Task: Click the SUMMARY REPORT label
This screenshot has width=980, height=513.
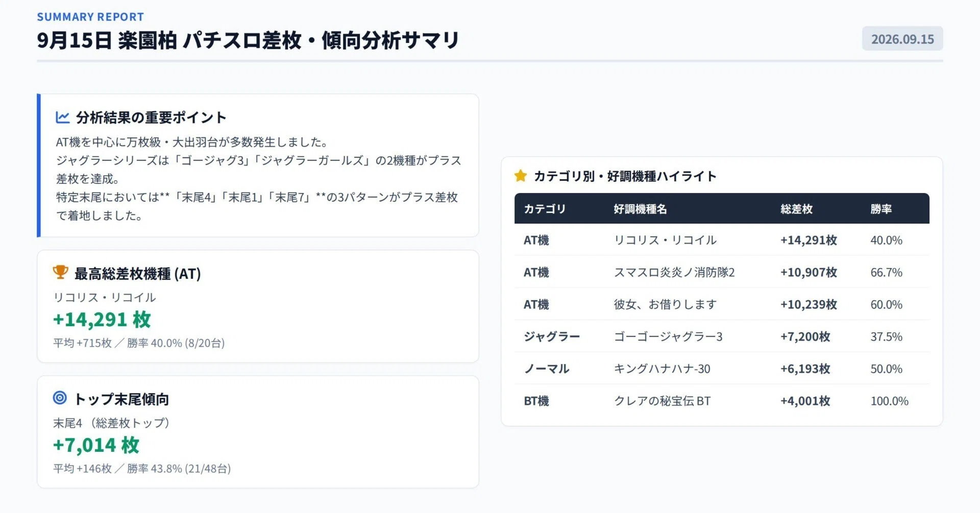Action: coord(90,17)
